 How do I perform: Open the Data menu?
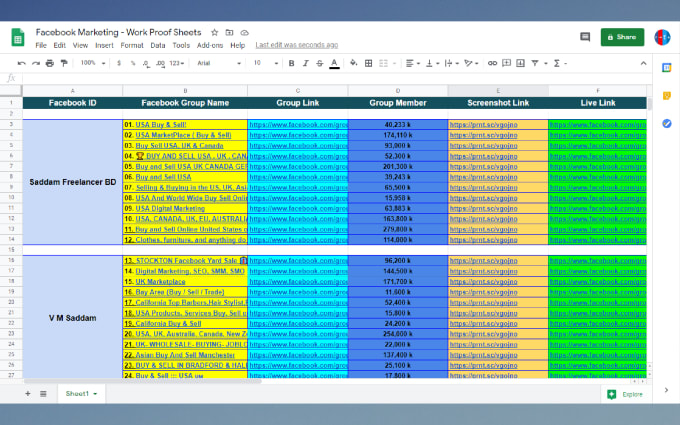158,45
